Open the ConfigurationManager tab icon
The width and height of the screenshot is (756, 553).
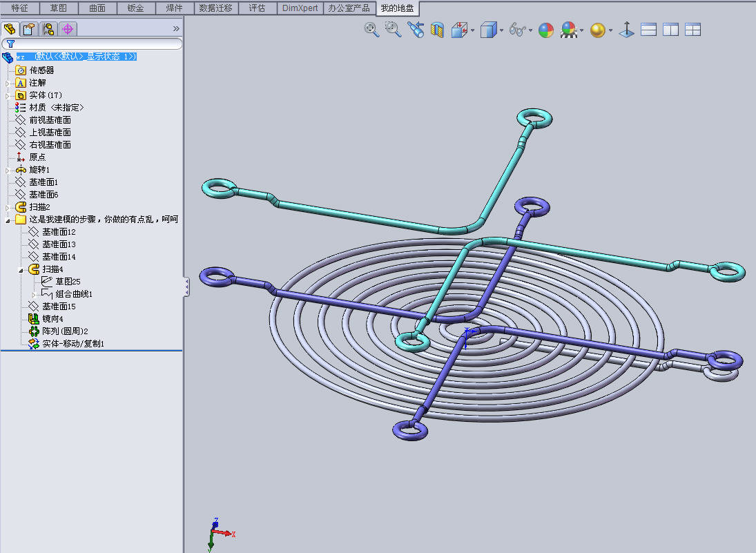48,29
